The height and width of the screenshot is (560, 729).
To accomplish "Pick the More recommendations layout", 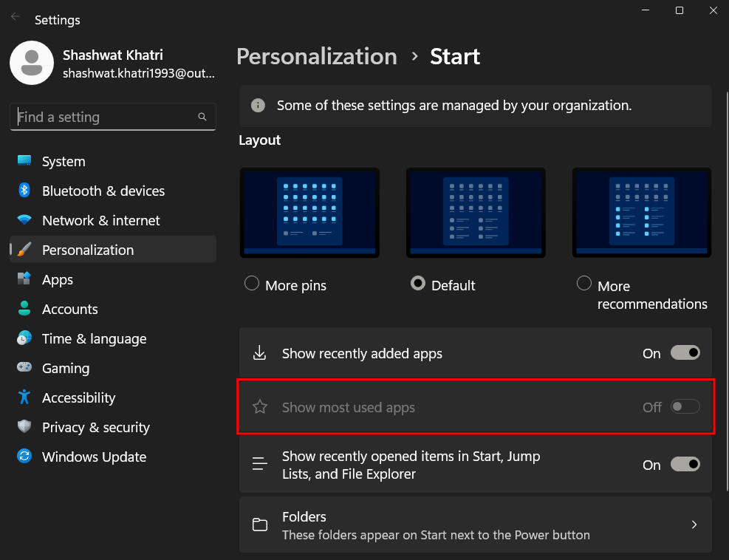I will pyautogui.click(x=583, y=283).
